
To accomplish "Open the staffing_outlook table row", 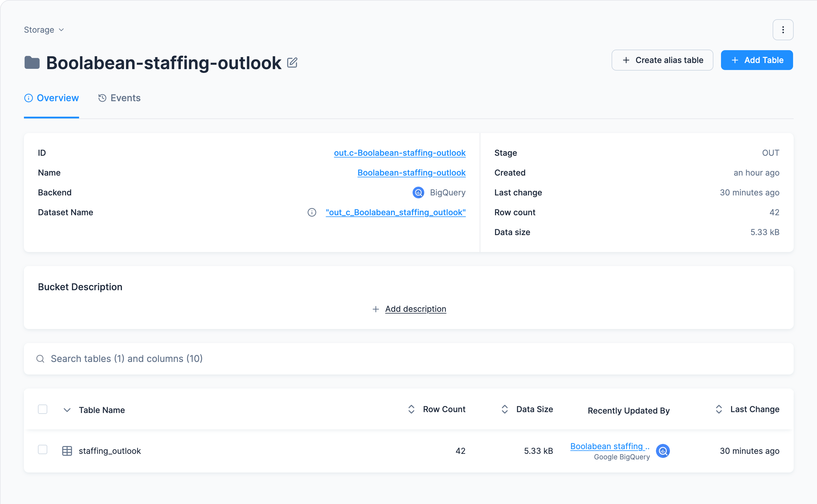I will (408, 451).
